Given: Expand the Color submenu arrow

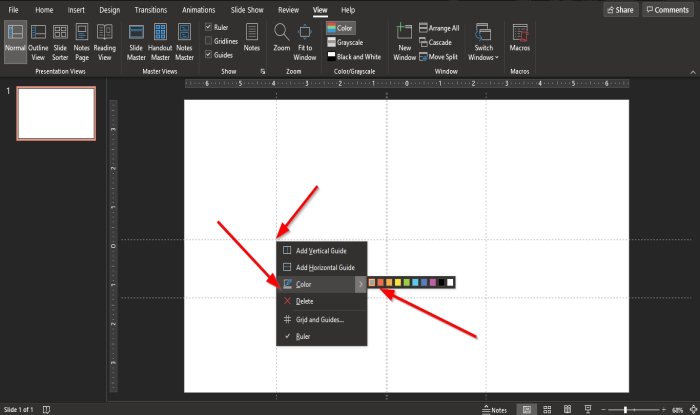Looking at the screenshot, I should (x=361, y=284).
